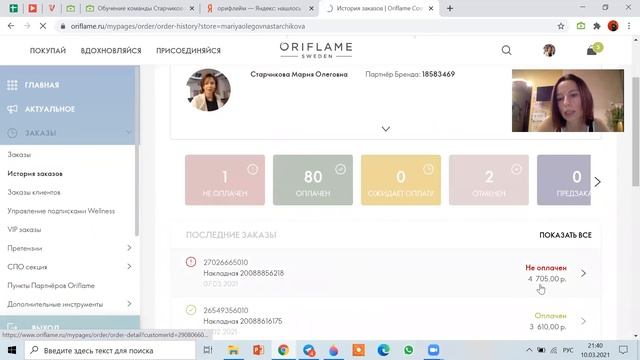Switch to Обучение команды tab

coord(140,8)
